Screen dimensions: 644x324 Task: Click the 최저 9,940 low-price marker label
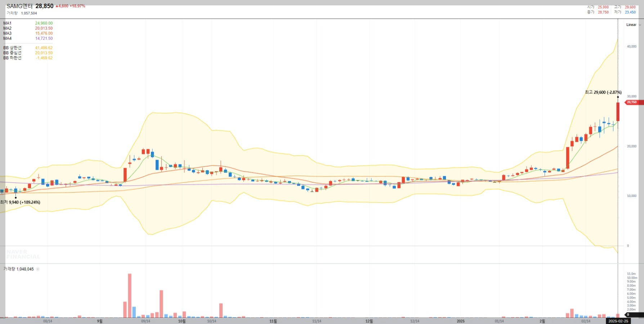(20, 202)
